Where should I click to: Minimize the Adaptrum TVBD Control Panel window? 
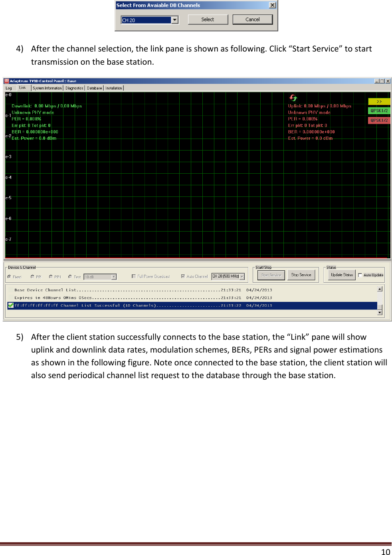(x=377, y=81)
